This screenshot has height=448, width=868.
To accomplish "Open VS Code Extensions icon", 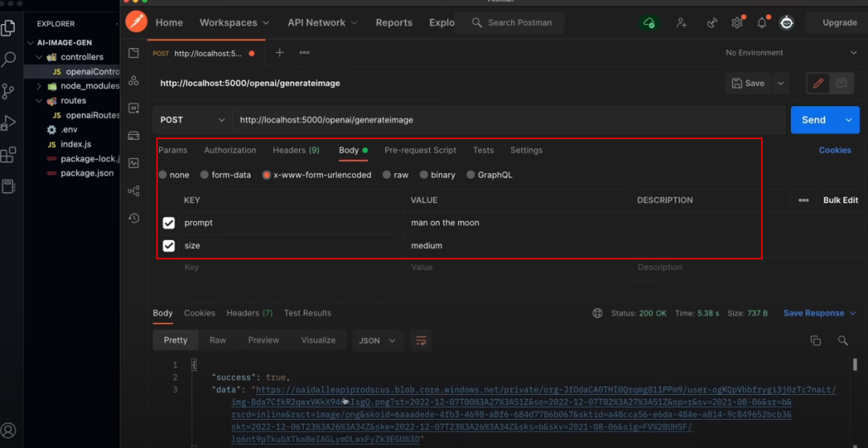I will 8,155.
